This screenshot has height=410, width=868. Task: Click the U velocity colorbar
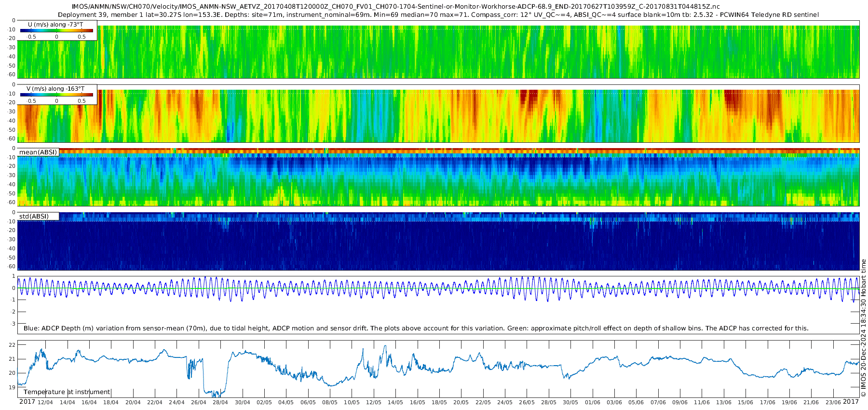coord(56,30)
